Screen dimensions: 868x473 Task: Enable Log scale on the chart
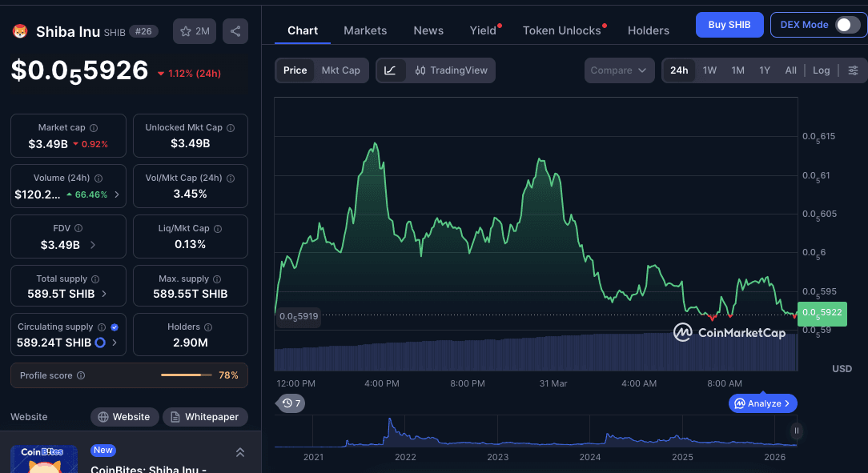tap(821, 70)
